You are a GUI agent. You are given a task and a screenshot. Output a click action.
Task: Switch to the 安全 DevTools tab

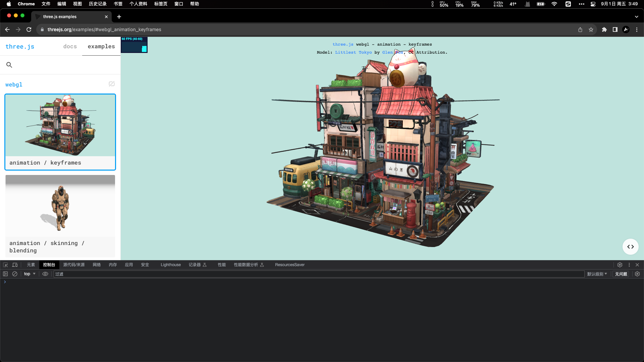[145, 265]
